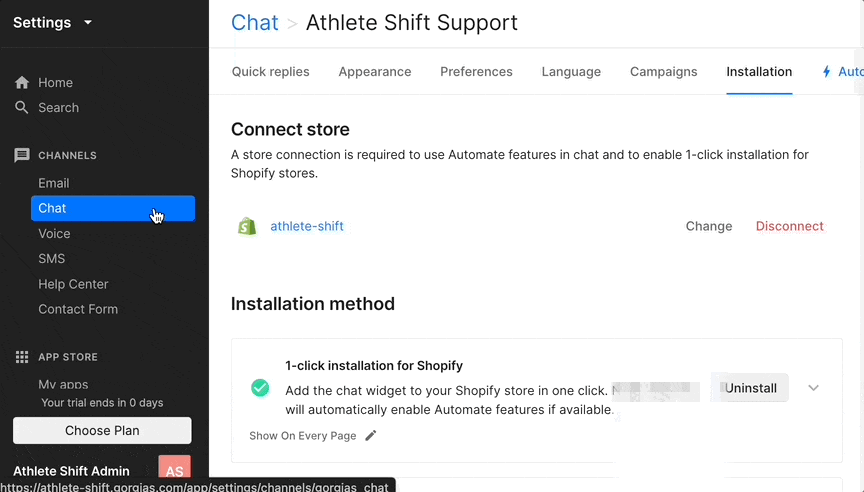Click the AS user avatar
Screen dimensions: 864x492
174,471
